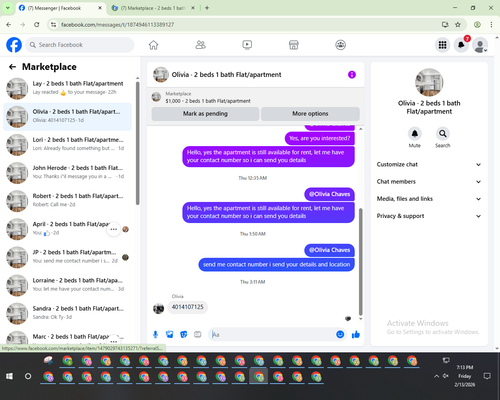Open the Groups icon in top navigation
Screen dimensions: 500x400
coord(340,45)
